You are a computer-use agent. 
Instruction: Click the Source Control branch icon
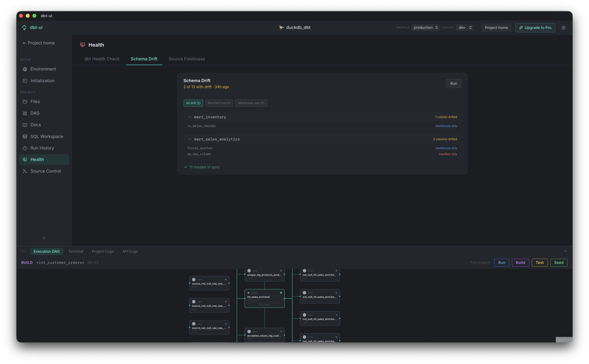point(25,171)
